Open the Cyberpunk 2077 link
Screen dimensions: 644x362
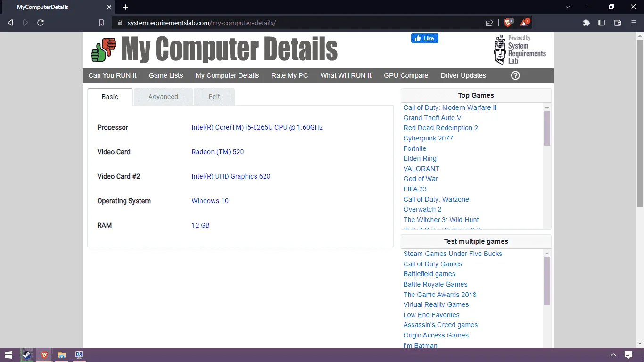pyautogui.click(x=428, y=138)
